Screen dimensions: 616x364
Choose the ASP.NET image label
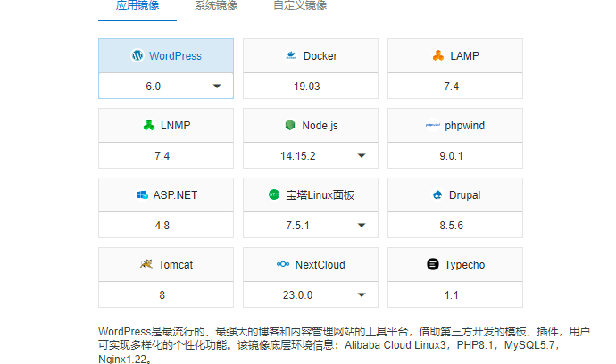click(x=175, y=195)
